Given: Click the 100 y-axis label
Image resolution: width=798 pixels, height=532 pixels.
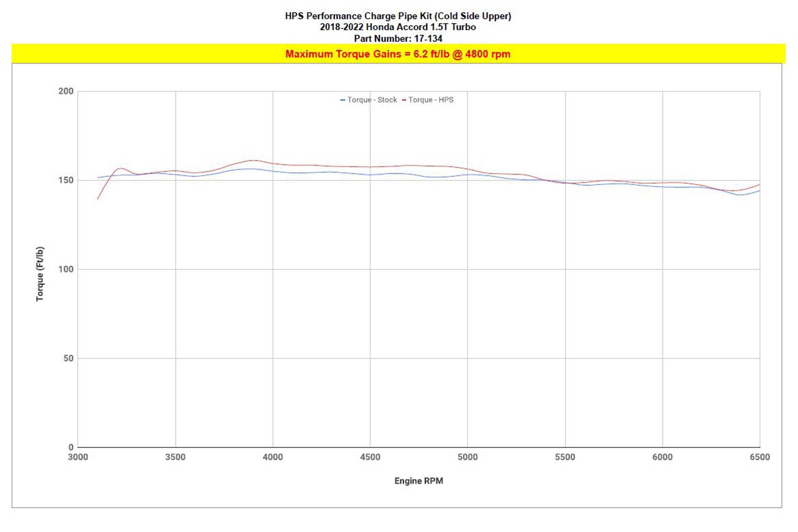Looking at the screenshot, I should [x=66, y=269].
